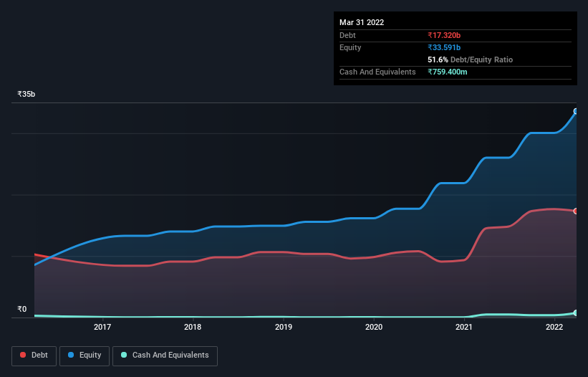Screen dimensions: 588x377
Task: Click the ₹33.591b equity value
Action: [x=444, y=47]
